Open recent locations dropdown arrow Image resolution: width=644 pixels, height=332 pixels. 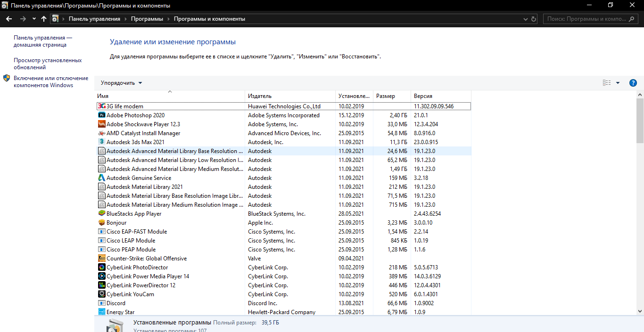coord(34,19)
